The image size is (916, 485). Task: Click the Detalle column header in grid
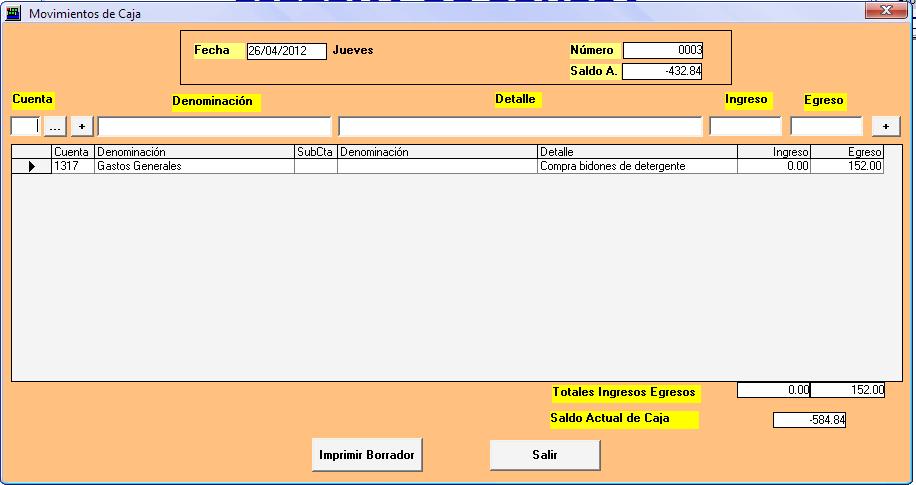pyautogui.click(x=636, y=152)
